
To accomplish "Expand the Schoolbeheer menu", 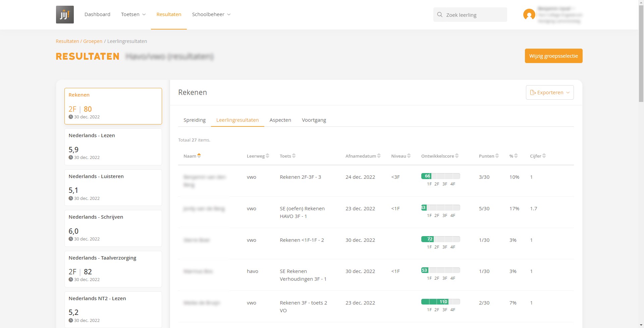I will coord(211,14).
